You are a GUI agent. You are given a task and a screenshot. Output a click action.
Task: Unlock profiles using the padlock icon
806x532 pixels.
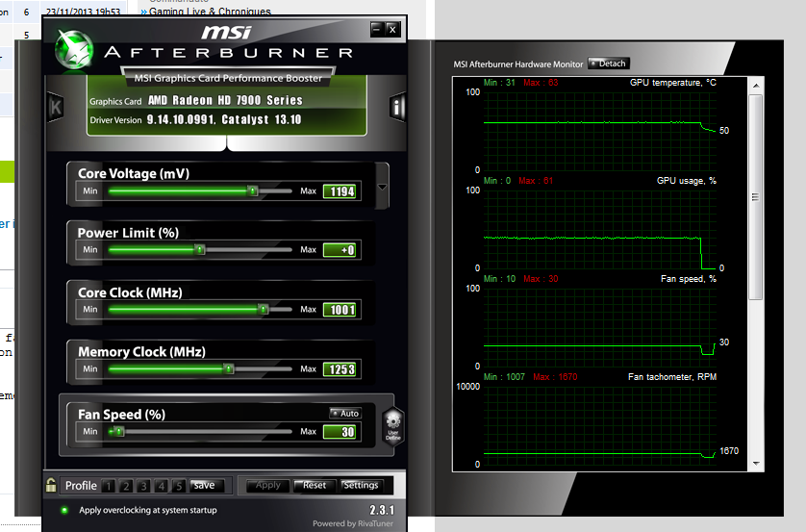pyautogui.click(x=51, y=485)
